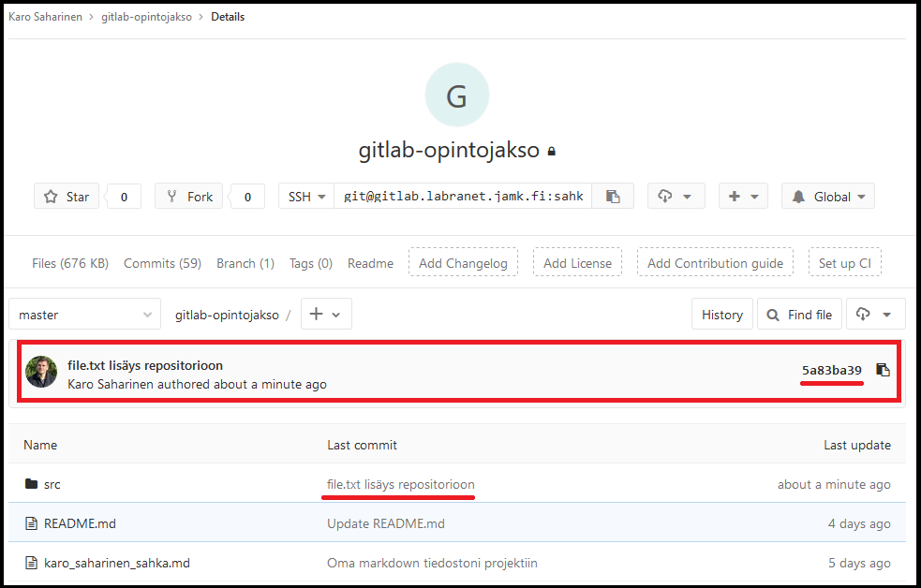The width and height of the screenshot is (921, 588).
Task: Click the karo_saharinen_sahka.md file icon
Action: coord(31,563)
